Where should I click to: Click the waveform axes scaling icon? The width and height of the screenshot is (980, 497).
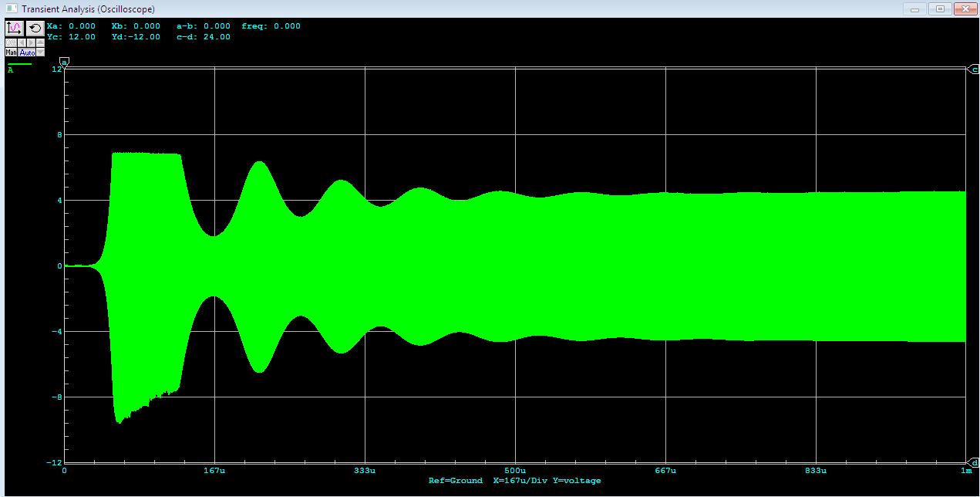tap(15, 28)
